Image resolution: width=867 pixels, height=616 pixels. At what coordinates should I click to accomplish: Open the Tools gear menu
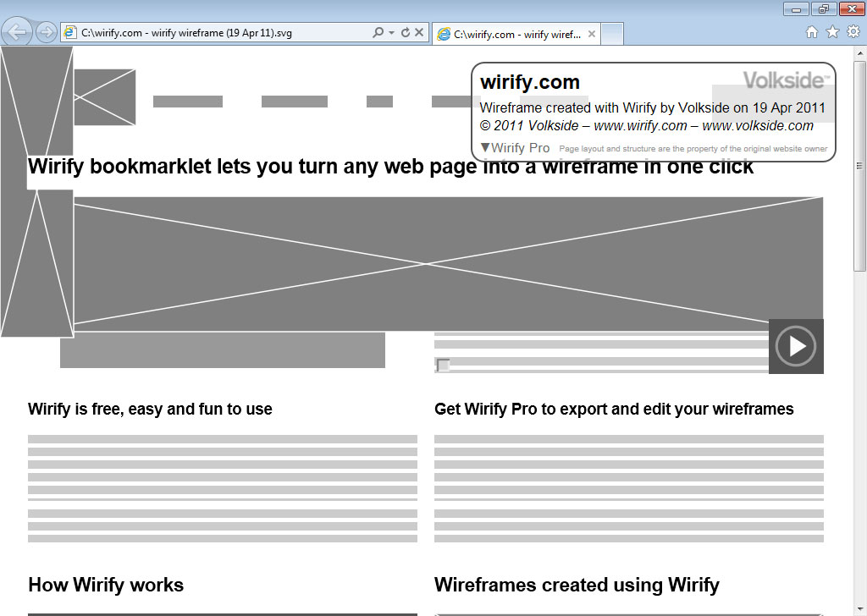click(853, 32)
